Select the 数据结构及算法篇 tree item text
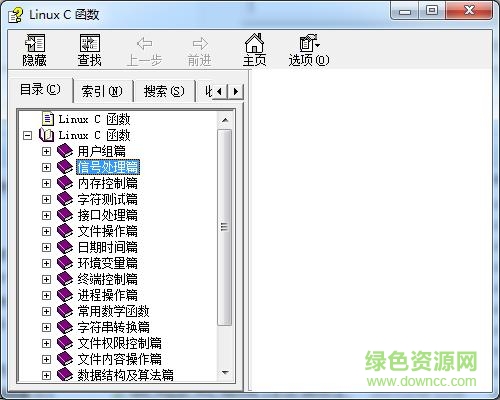This screenshot has width=500, height=400. (125, 375)
